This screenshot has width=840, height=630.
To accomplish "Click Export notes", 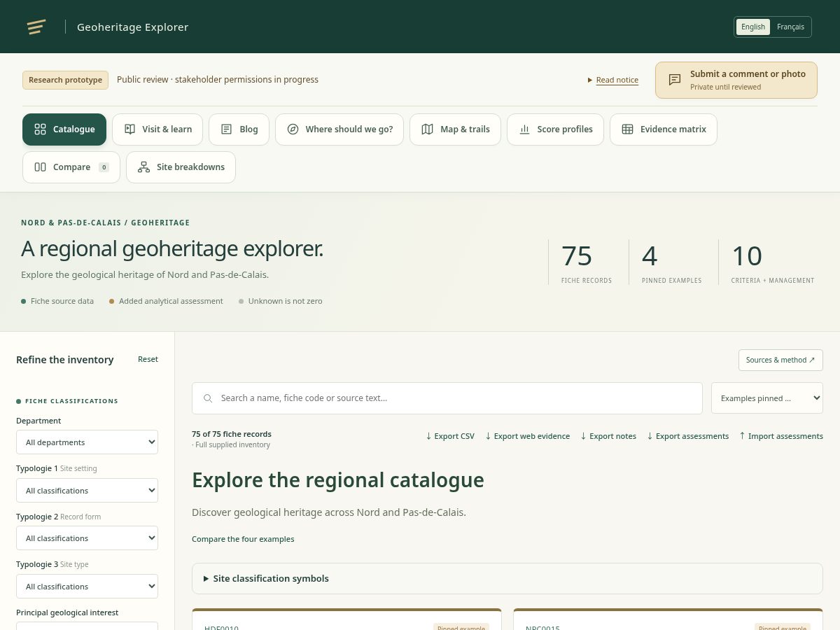I will (x=608, y=436).
